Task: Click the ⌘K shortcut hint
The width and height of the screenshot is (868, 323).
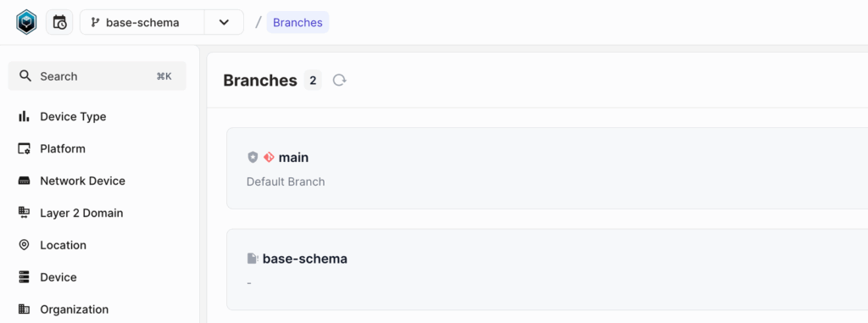Action: [164, 76]
